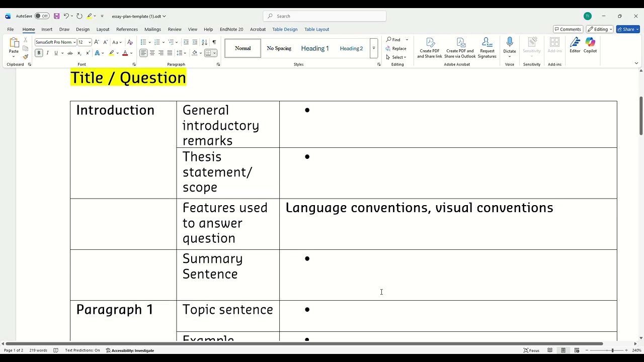Enable Focus mode in status bar
Screen dimensions: 644x362
pos(531,350)
